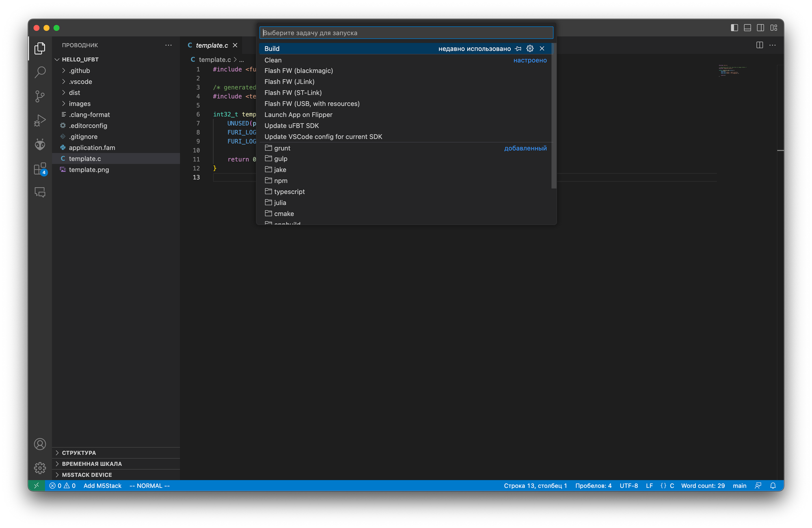
Task: Expand the .github folder
Action: pyautogui.click(x=116, y=71)
